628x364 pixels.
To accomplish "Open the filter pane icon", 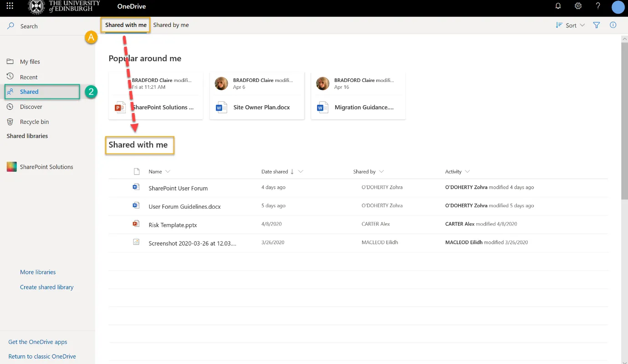I will (596, 25).
